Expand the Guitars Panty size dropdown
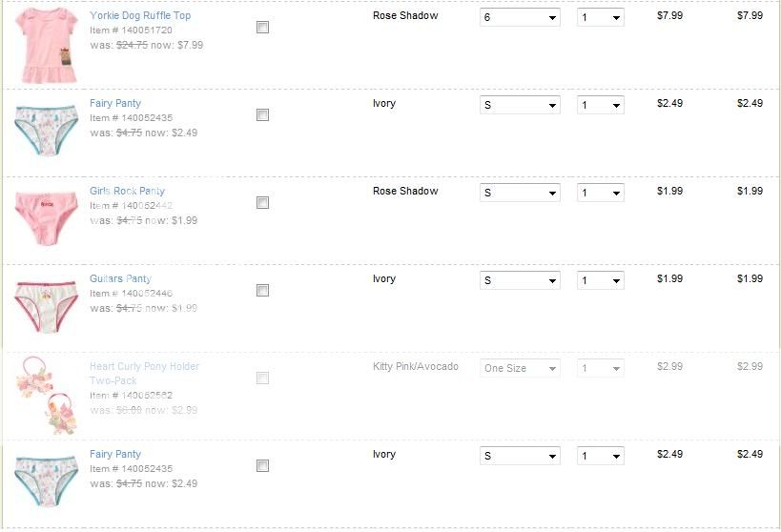The width and height of the screenshot is (781, 532). click(520, 281)
